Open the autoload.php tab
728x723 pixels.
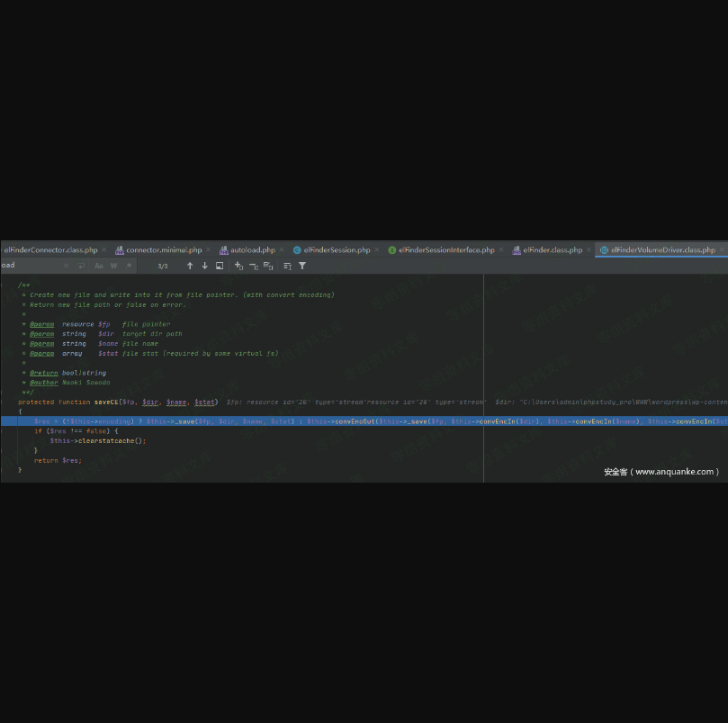(x=252, y=250)
